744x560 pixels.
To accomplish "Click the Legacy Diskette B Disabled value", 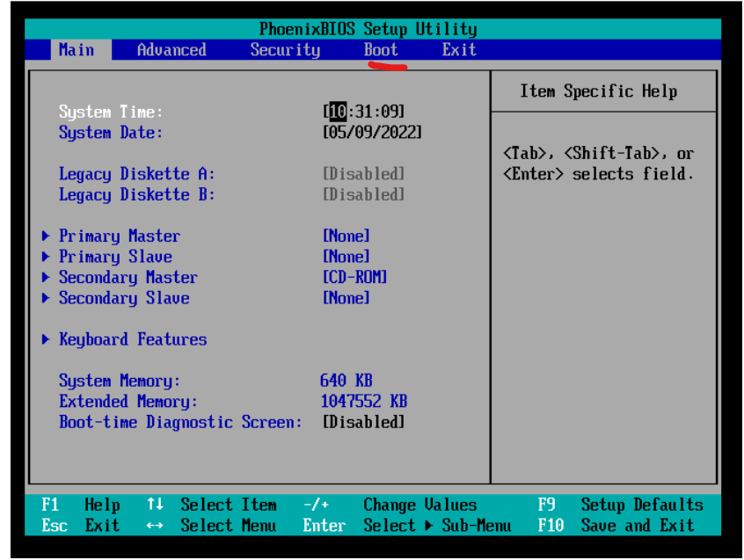I will click(x=363, y=194).
